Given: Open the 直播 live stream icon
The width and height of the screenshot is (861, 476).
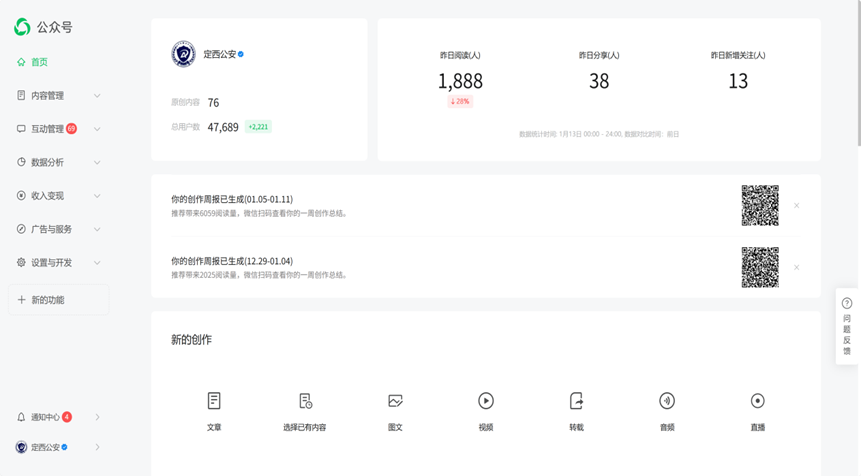Looking at the screenshot, I should tap(757, 401).
